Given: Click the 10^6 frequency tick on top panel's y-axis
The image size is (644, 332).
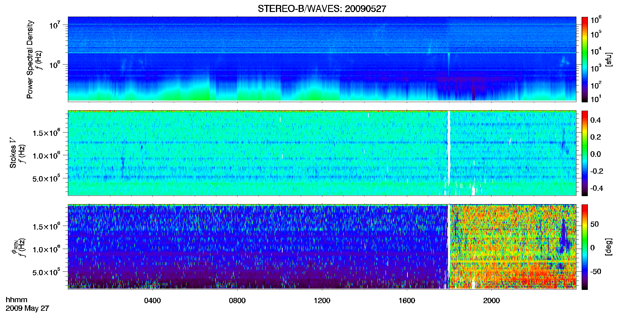Looking at the screenshot, I should pos(55,65).
